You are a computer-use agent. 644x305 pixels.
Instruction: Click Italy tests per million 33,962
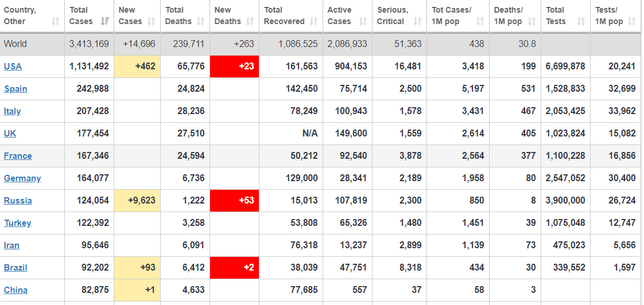point(622,111)
